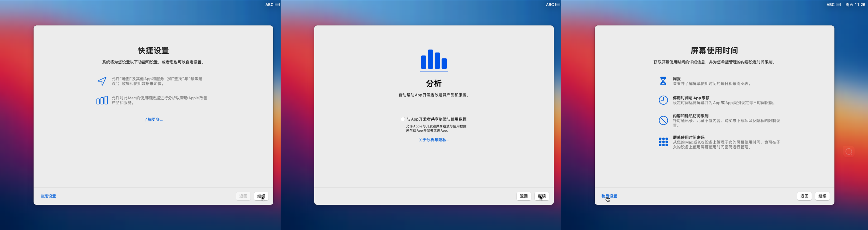
Task: Click 继续 in the 分析 window
Action: [x=542, y=196]
